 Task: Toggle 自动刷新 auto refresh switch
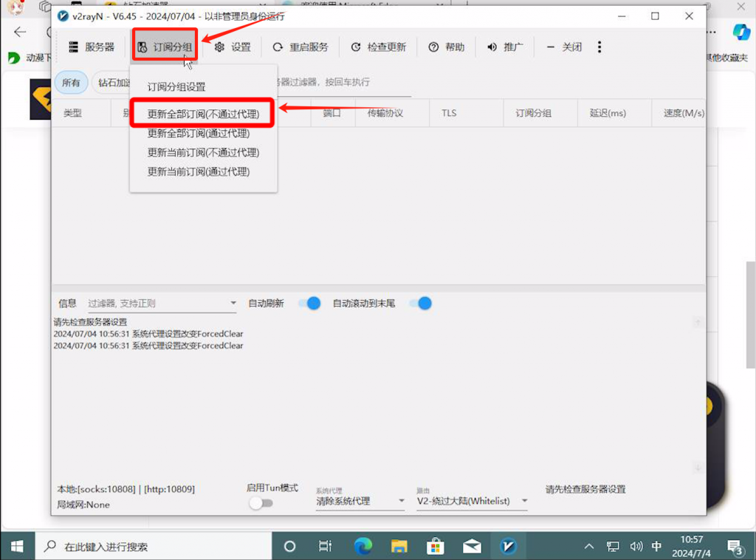(310, 304)
